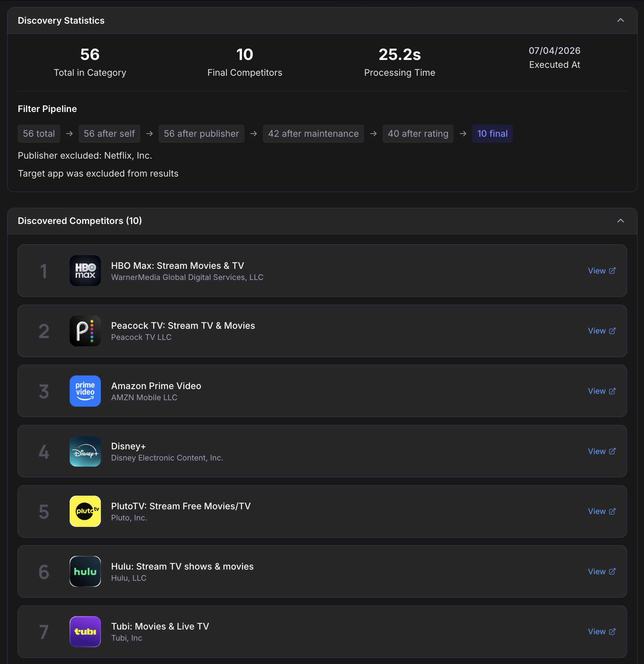Click 'Amazon Prime Video' title
This screenshot has width=644, height=664.
click(156, 386)
